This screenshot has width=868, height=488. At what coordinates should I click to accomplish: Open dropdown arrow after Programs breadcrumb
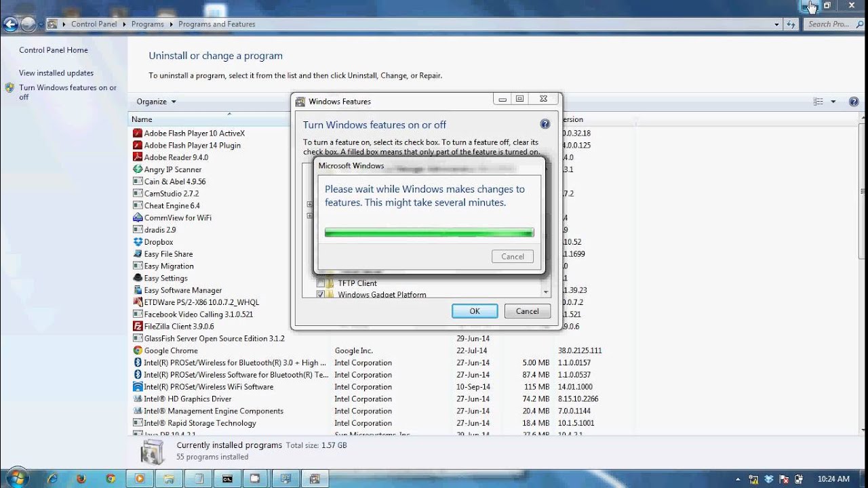(x=171, y=24)
